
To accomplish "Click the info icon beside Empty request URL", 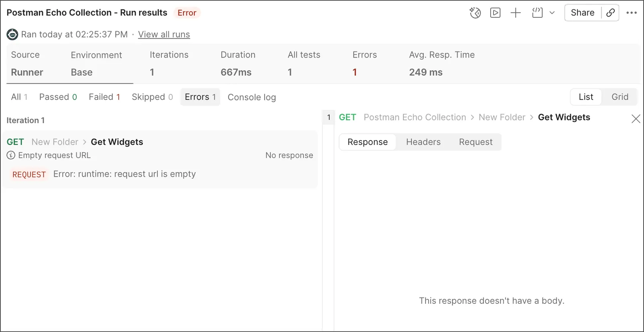I will 11,155.
